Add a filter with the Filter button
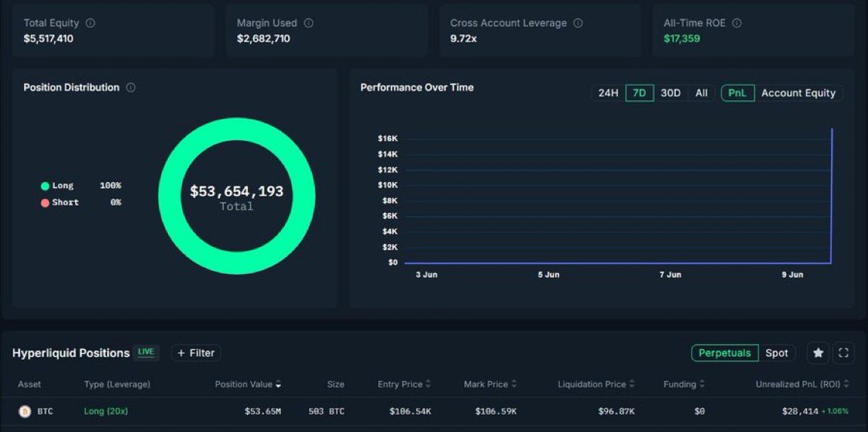 (x=196, y=353)
